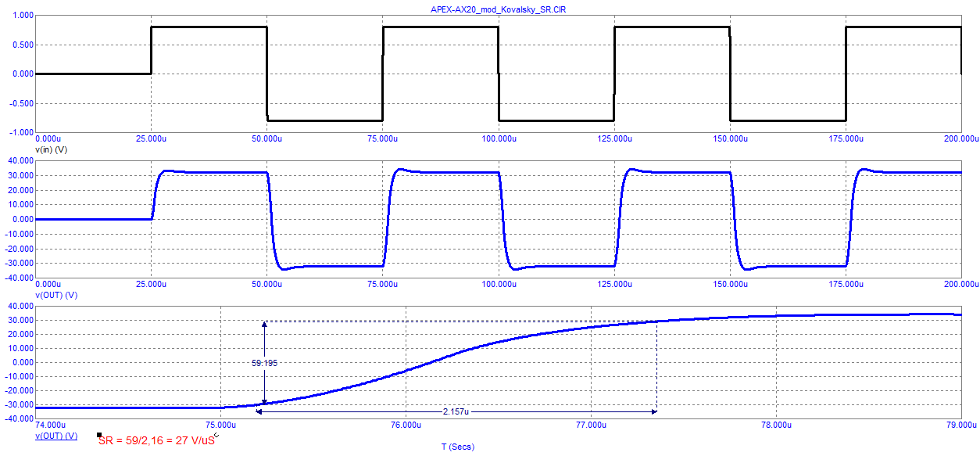Screen dimensions: 980x456
Task: Click -40.000 on the bottom plot voltage axis
Action: (20, 419)
